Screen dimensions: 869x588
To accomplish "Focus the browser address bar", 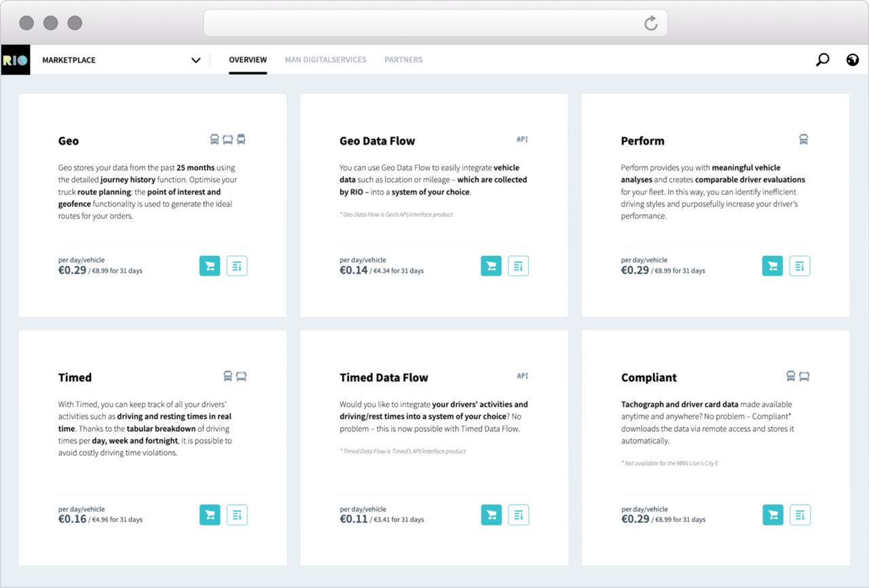I will (x=435, y=24).
